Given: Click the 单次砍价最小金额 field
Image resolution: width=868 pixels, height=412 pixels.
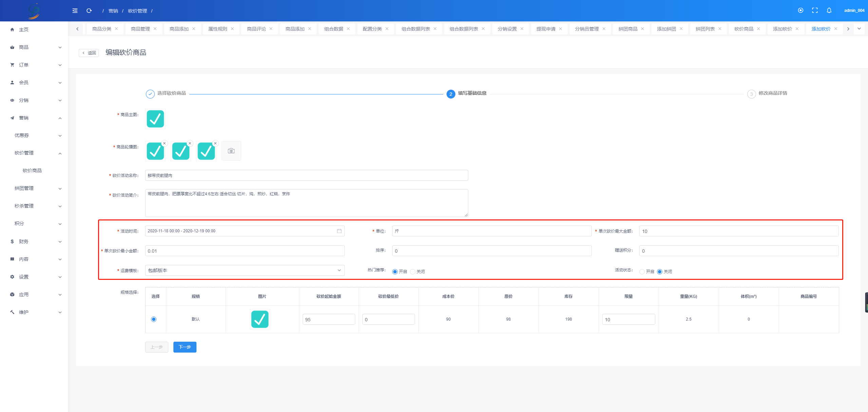Looking at the screenshot, I should (245, 251).
